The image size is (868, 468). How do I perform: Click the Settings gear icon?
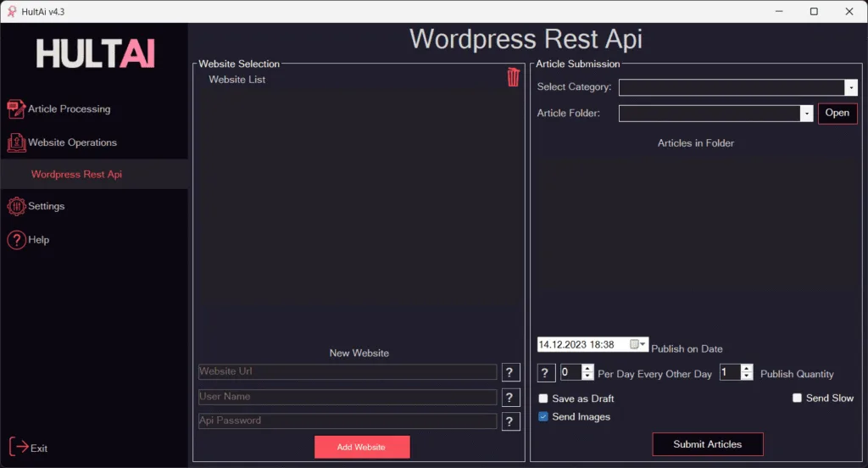pos(16,206)
